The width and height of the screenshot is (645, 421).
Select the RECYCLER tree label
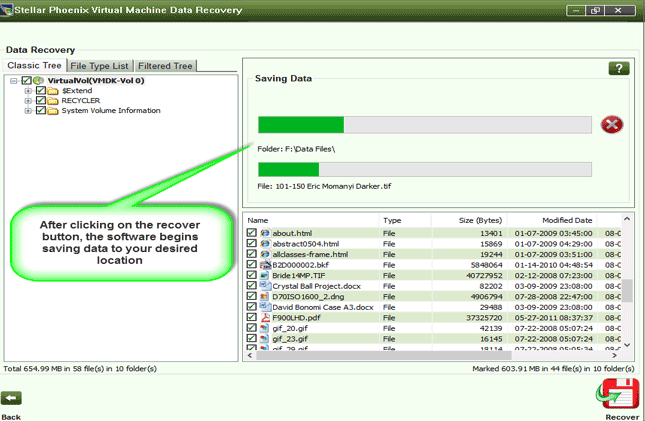click(x=81, y=101)
